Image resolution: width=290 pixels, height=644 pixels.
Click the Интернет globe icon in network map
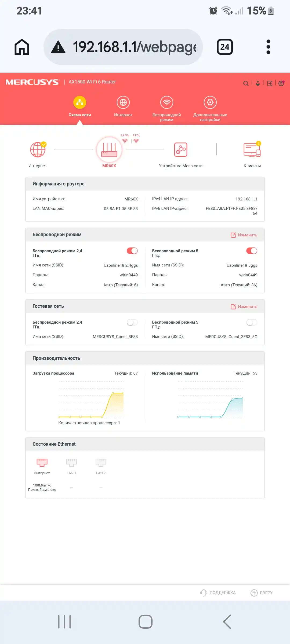(38, 149)
